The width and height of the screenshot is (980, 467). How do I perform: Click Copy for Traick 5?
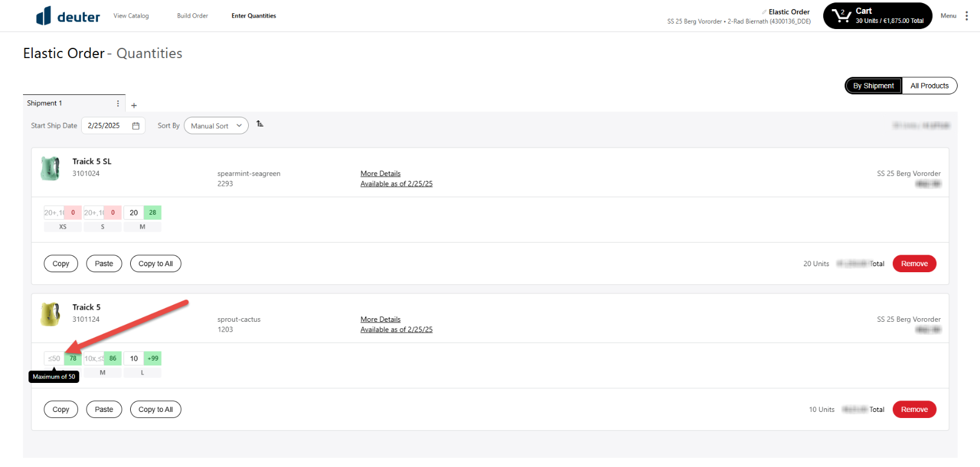tap(61, 410)
